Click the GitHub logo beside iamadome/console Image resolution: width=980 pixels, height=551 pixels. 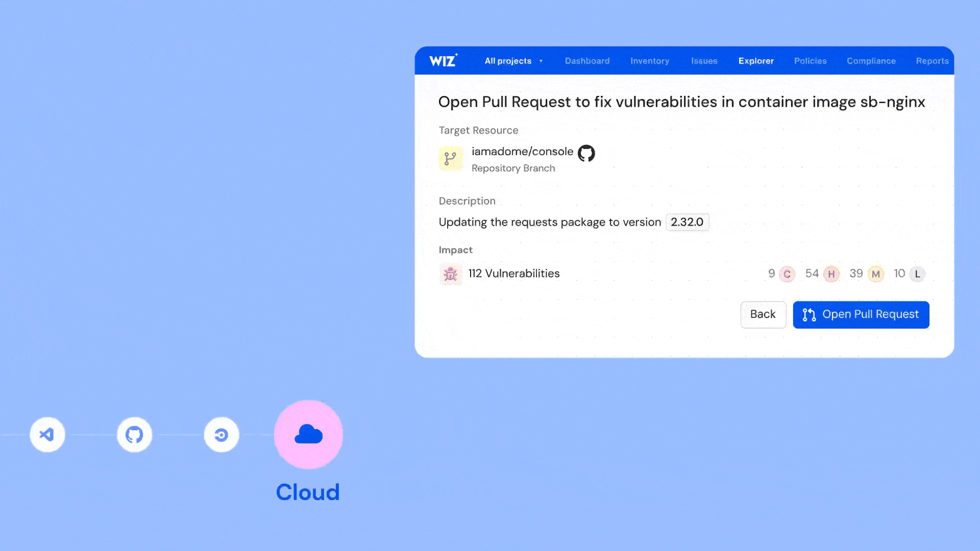[586, 153]
